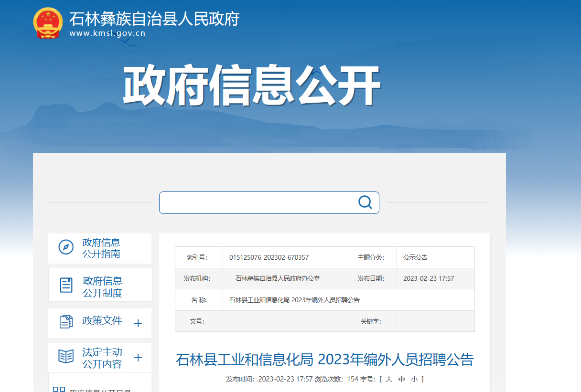Click the 石林彝族自治县人民政府 site title
Viewport: 581px width, 392px height.
pos(154,19)
